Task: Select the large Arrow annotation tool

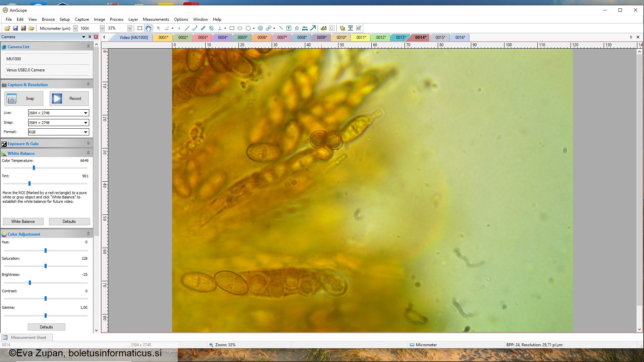Action: 313,28
